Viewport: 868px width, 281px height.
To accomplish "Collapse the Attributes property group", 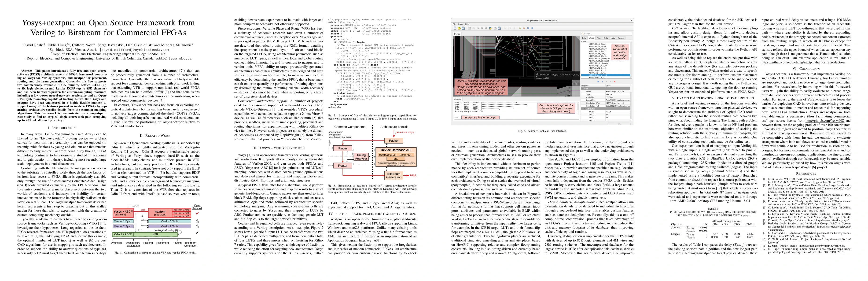I will pos(585,109).
